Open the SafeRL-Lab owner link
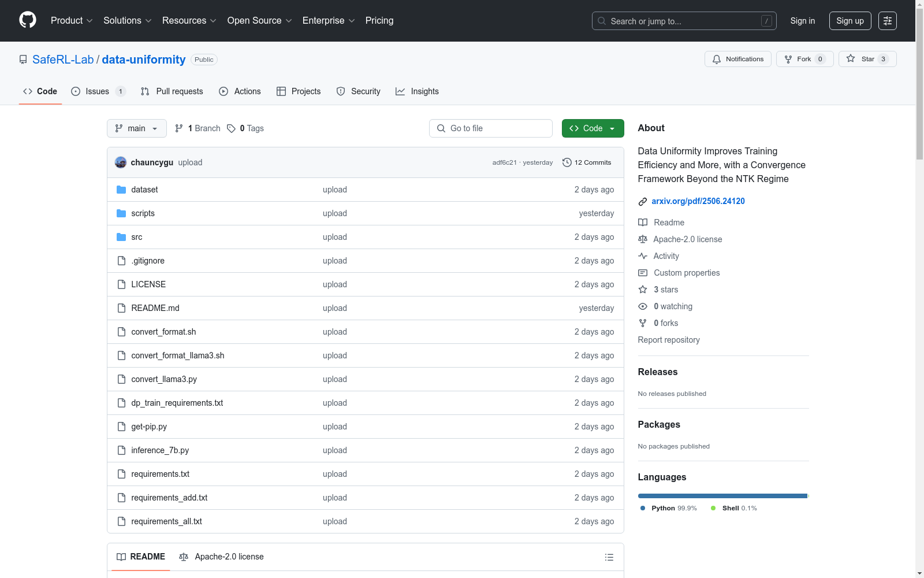Screen dimensions: 924x578 pyautogui.click(x=63, y=60)
